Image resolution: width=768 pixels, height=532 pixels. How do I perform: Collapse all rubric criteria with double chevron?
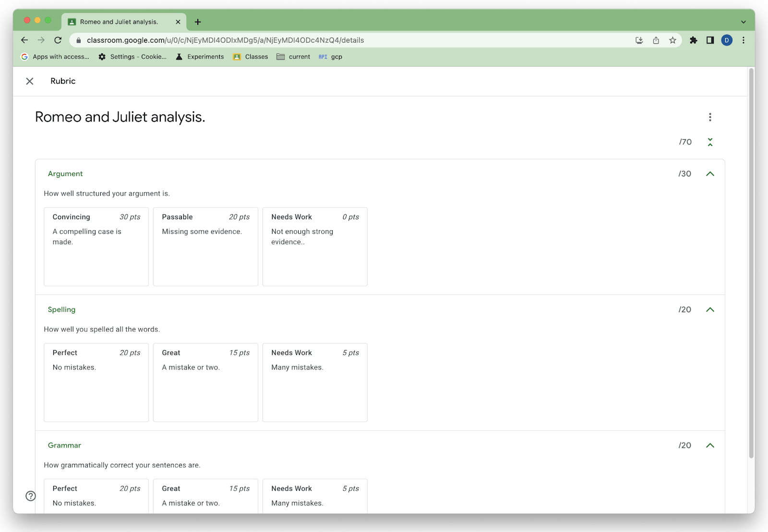[710, 142]
